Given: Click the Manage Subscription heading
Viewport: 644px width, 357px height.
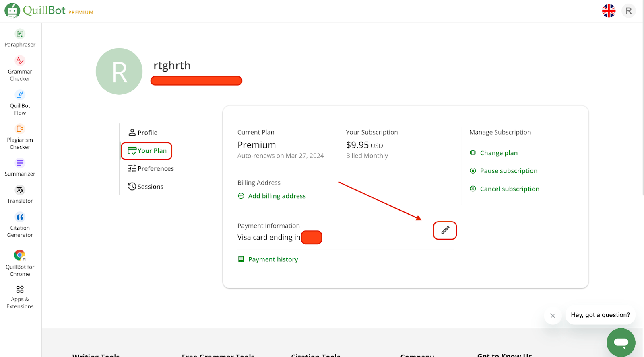Looking at the screenshot, I should (500, 132).
